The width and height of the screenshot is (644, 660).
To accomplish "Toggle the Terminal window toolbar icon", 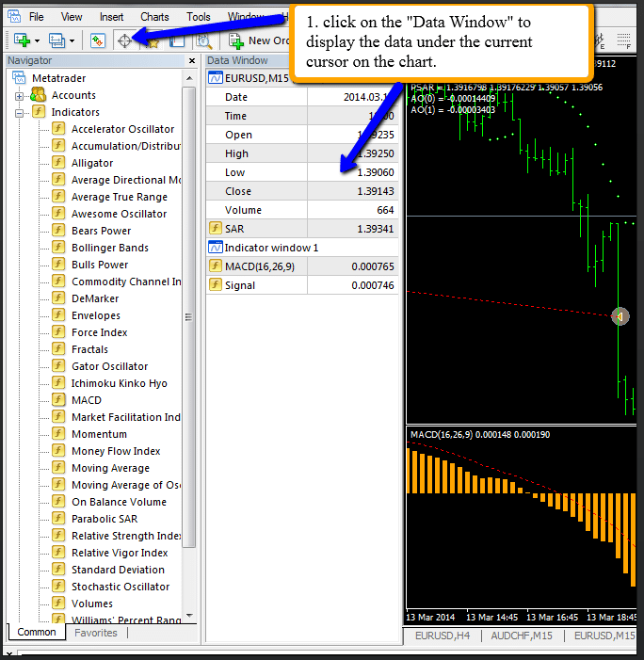I will (x=177, y=40).
